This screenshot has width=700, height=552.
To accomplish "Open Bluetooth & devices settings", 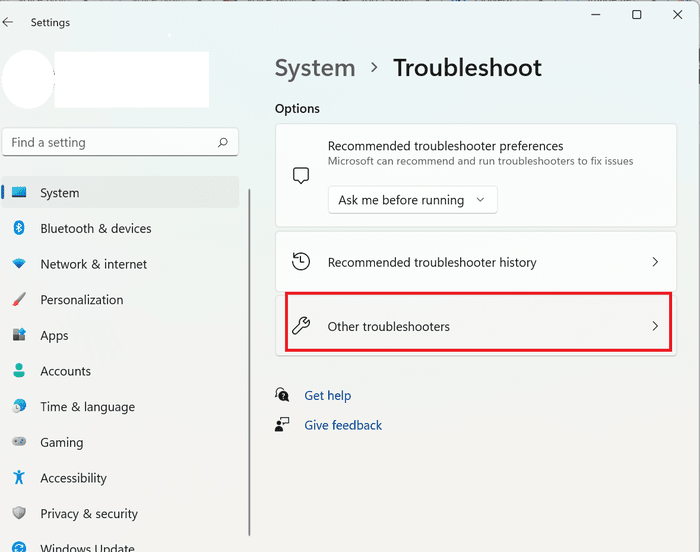I will [x=120, y=228].
